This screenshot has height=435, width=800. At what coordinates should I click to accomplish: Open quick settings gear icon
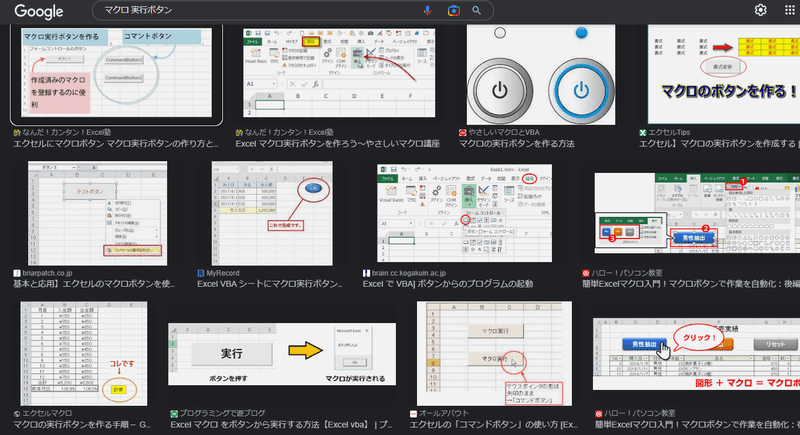pyautogui.click(x=760, y=10)
